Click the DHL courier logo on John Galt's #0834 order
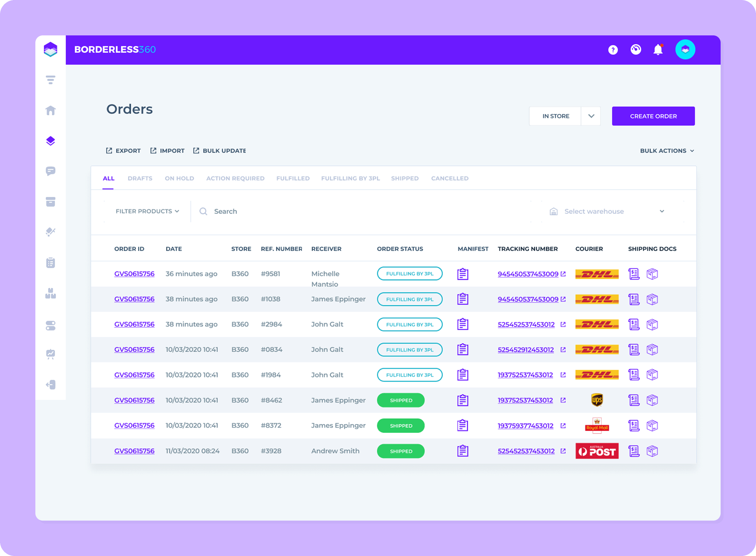756x556 pixels. [596, 350]
